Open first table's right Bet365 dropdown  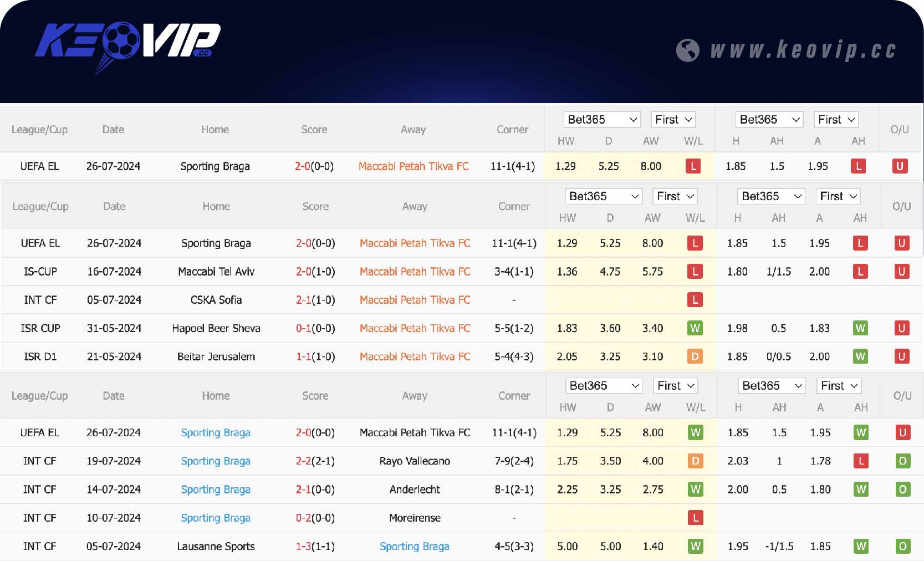tap(769, 120)
